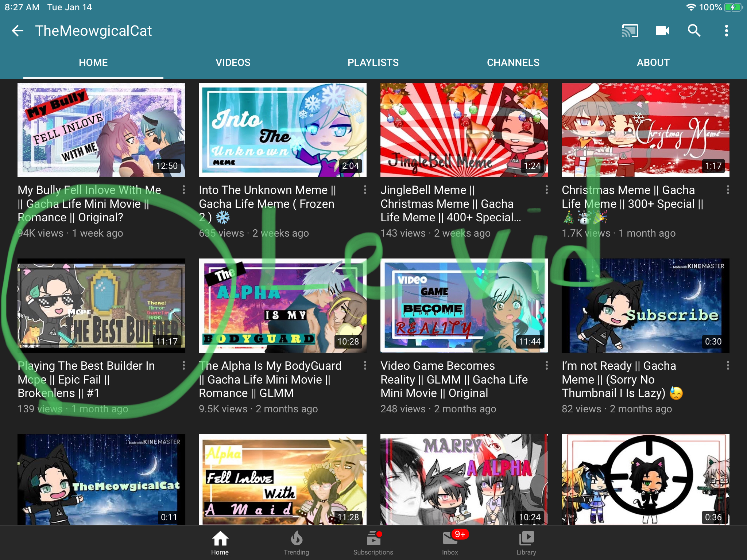Open Subscriptions in the bottom bar
Image resolution: width=747 pixels, height=560 pixels.
373,543
